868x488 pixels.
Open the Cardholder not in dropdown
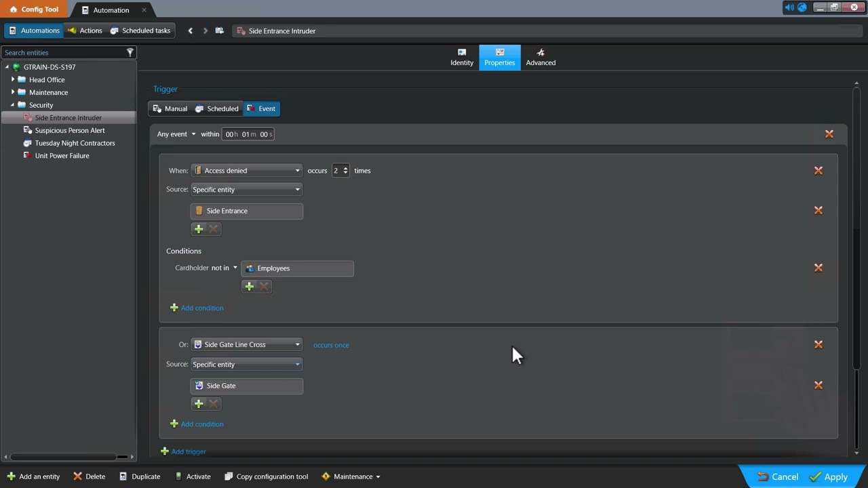(224, 268)
